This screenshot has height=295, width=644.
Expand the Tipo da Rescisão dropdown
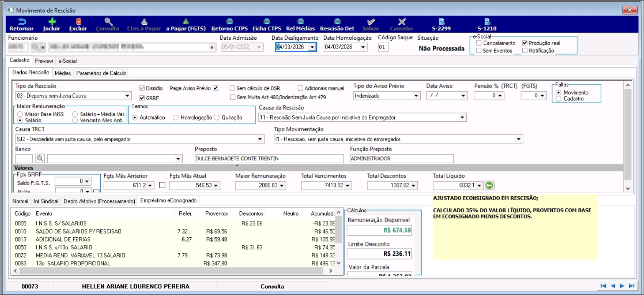click(128, 96)
